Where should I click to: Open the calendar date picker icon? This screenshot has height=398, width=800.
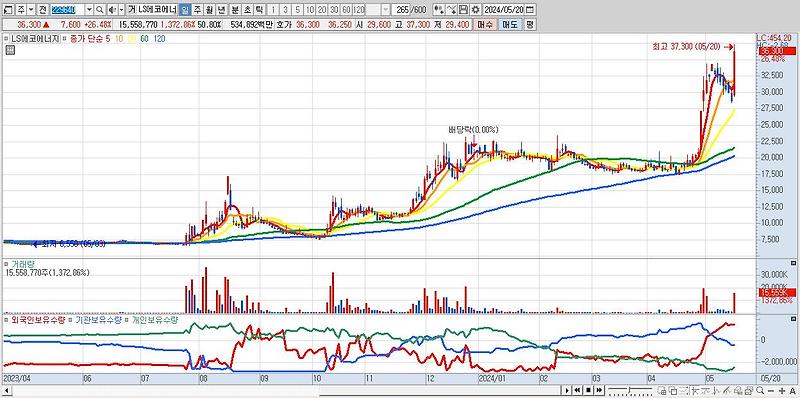(x=530, y=10)
